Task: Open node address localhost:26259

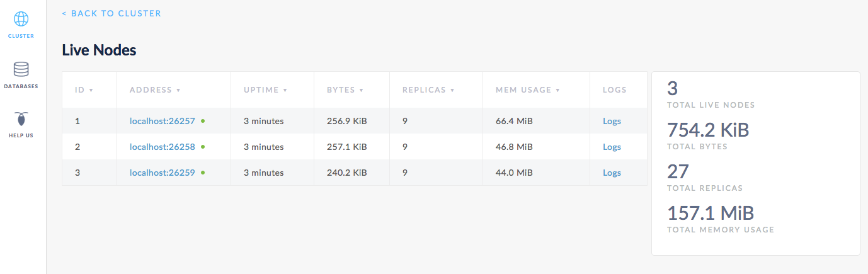Action: pyautogui.click(x=163, y=173)
